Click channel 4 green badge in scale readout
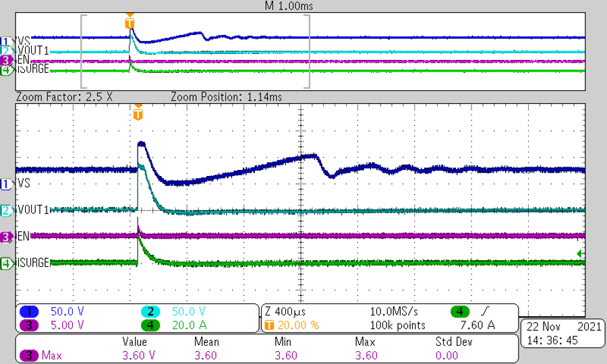 150,325
